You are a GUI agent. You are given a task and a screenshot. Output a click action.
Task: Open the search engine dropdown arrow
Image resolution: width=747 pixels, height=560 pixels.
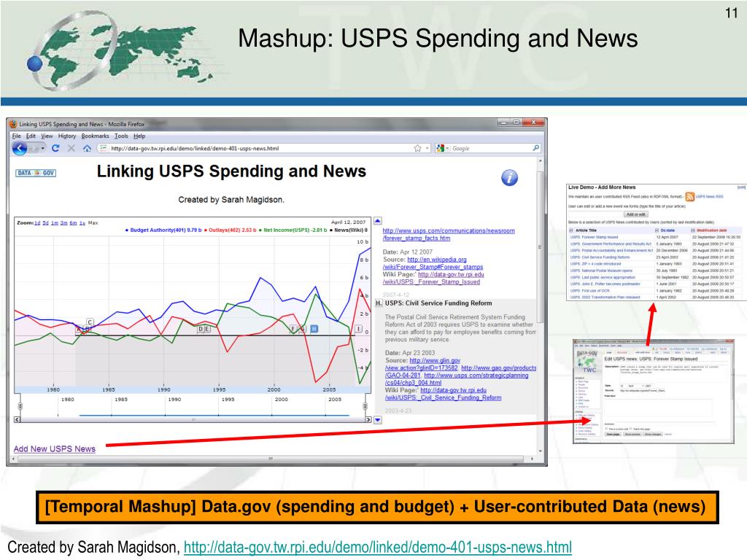tap(448, 149)
